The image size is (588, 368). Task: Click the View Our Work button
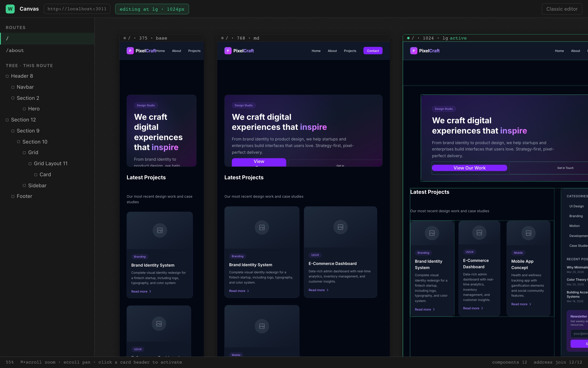469,168
